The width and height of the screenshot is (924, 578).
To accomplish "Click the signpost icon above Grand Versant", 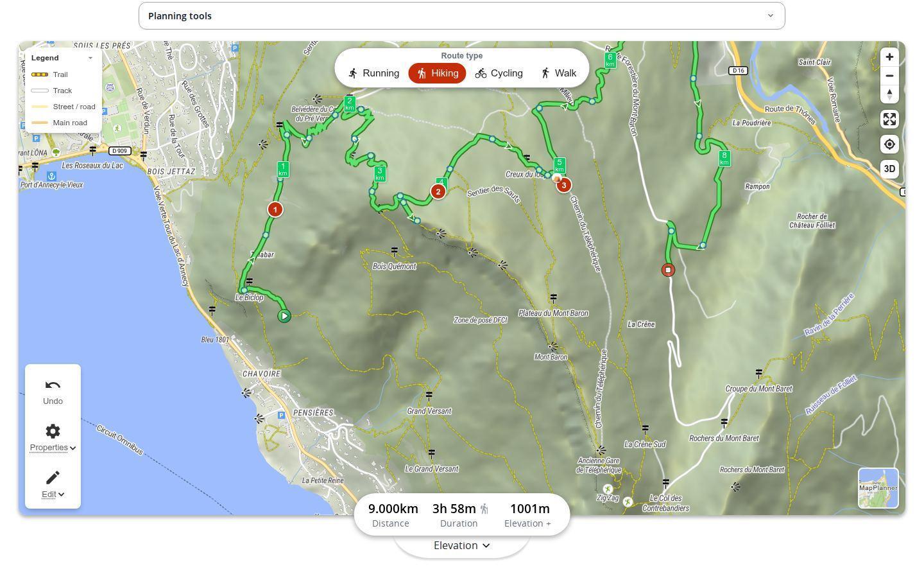I will [x=429, y=396].
